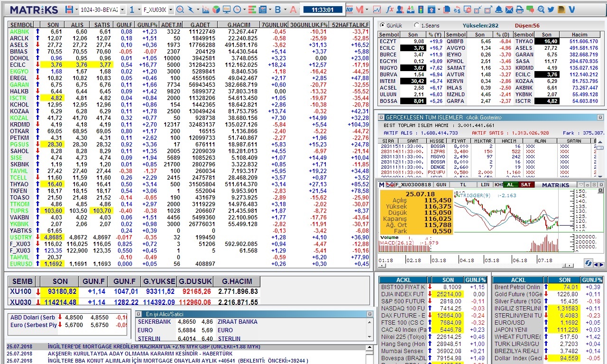This screenshot has width=607, height=364.
Task: Click the XU100 index row
Action: pos(134,291)
